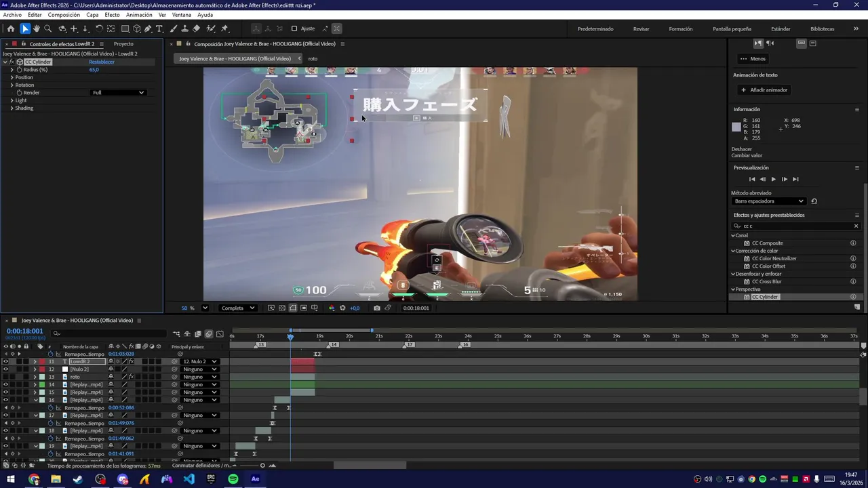Click sampled color swatch in Información
Screen dimensions: 868x488
coord(736,127)
